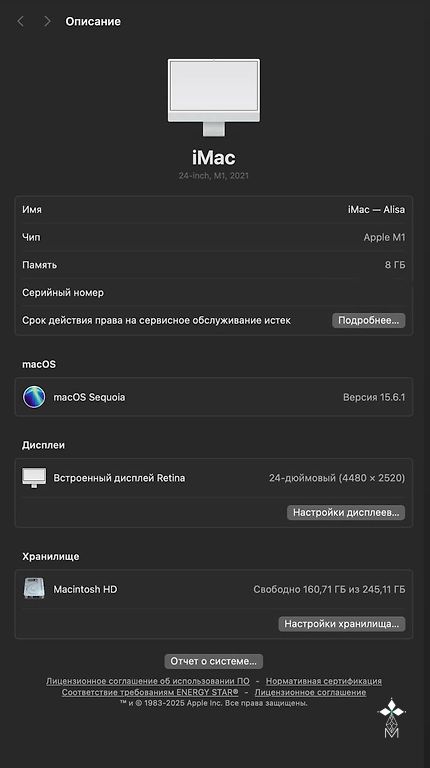Click the large iMac illustration
The width and height of the screenshot is (430, 768).
[214, 97]
